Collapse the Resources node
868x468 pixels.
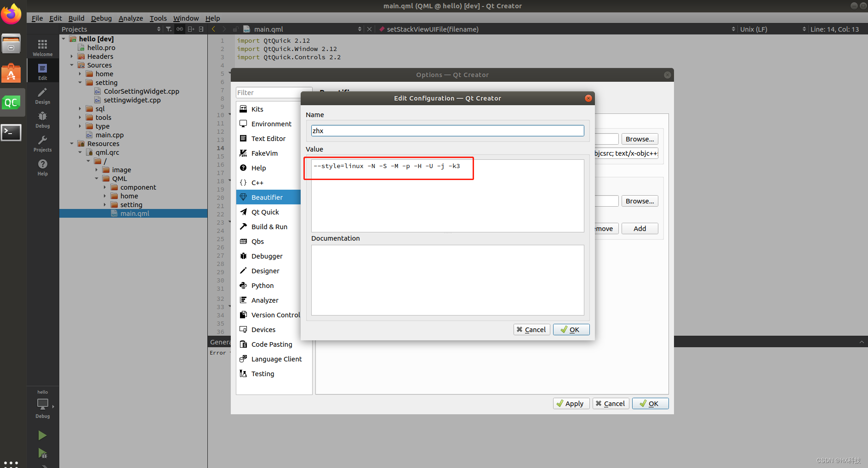pyautogui.click(x=72, y=144)
